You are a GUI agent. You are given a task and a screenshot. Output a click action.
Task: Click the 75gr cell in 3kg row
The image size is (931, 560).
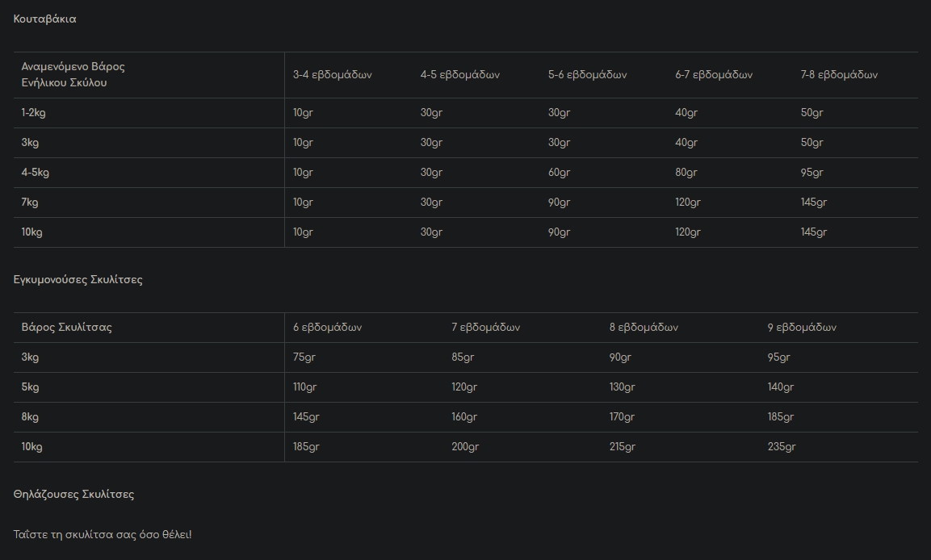click(304, 357)
